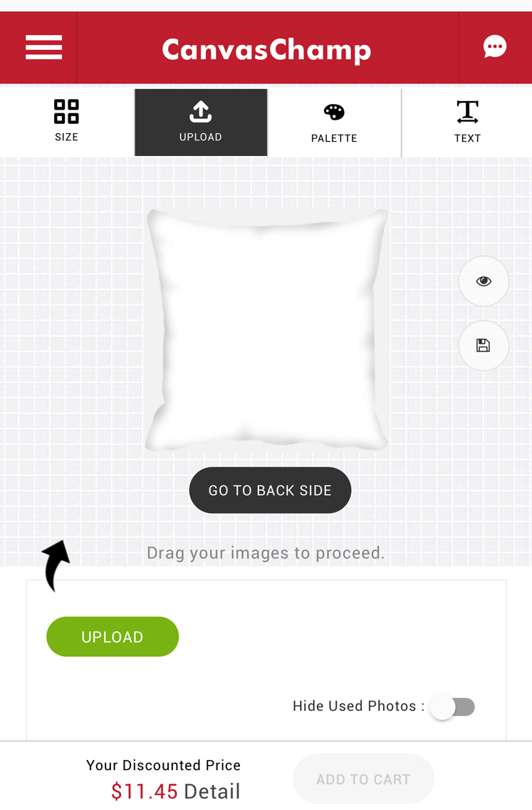The width and height of the screenshot is (532, 810).
Task: Click the CanvasChamp logo
Action: pyautogui.click(x=266, y=50)
